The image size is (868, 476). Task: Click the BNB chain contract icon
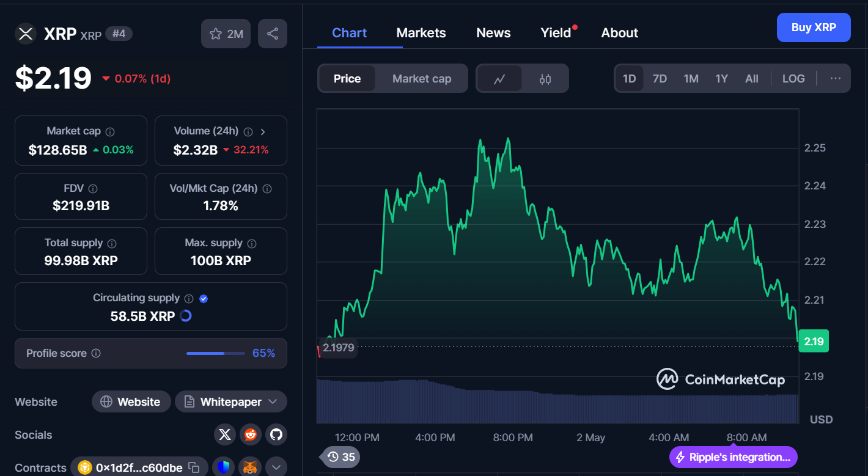[84, 467]
